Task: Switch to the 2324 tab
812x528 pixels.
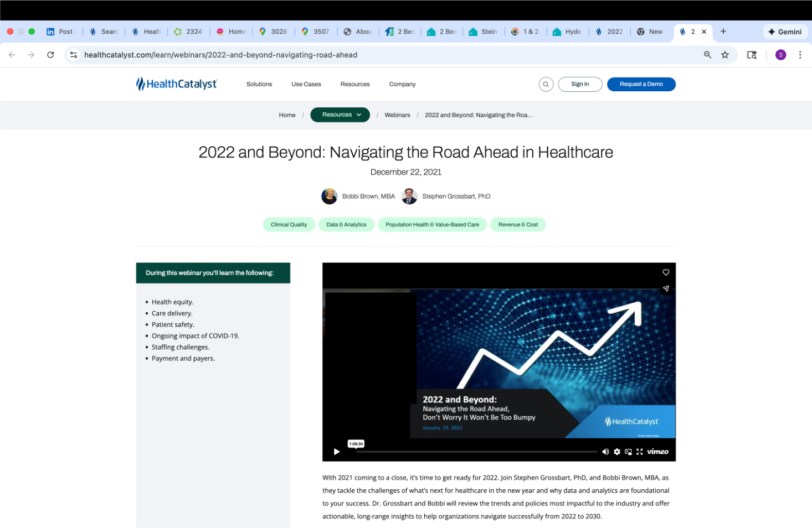Action: (188, 32)
